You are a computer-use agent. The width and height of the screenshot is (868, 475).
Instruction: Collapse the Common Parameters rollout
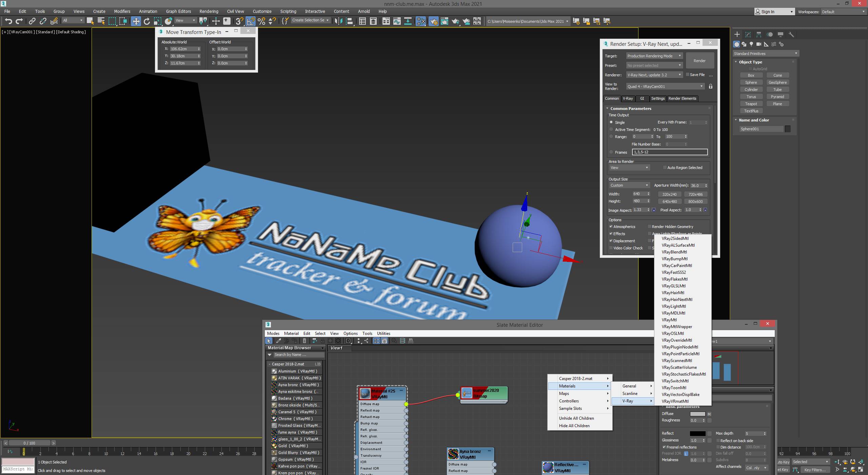click(x=630, y=109)
